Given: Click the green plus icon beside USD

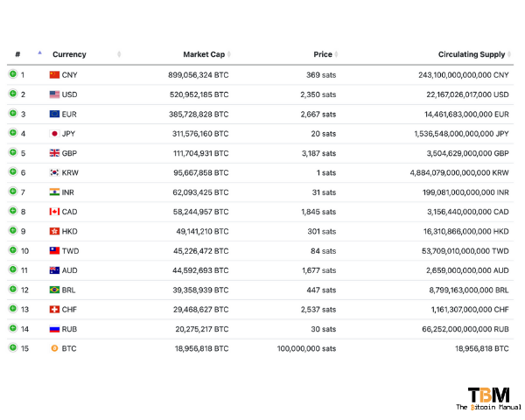Looking at the screenshot, I should point(13,94).
